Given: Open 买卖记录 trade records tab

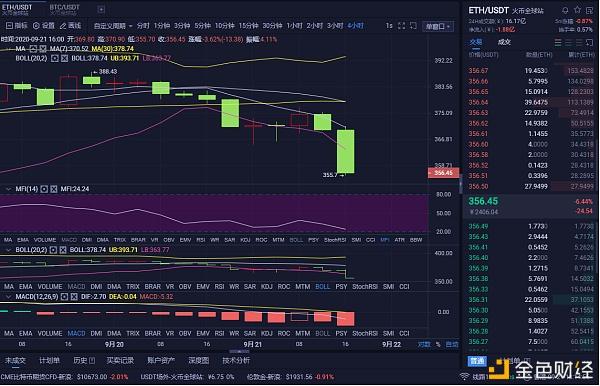Looking at the screenshot, I should [120, 360].
